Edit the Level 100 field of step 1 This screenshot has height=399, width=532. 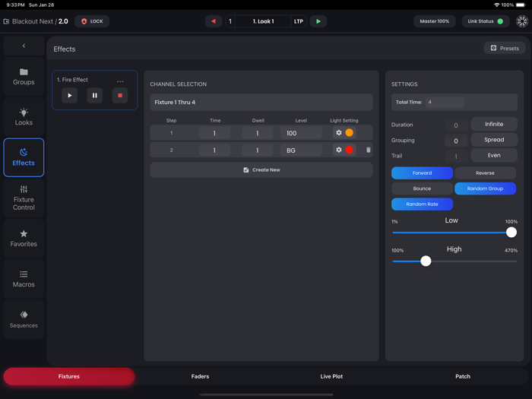[x=301, y=133]
